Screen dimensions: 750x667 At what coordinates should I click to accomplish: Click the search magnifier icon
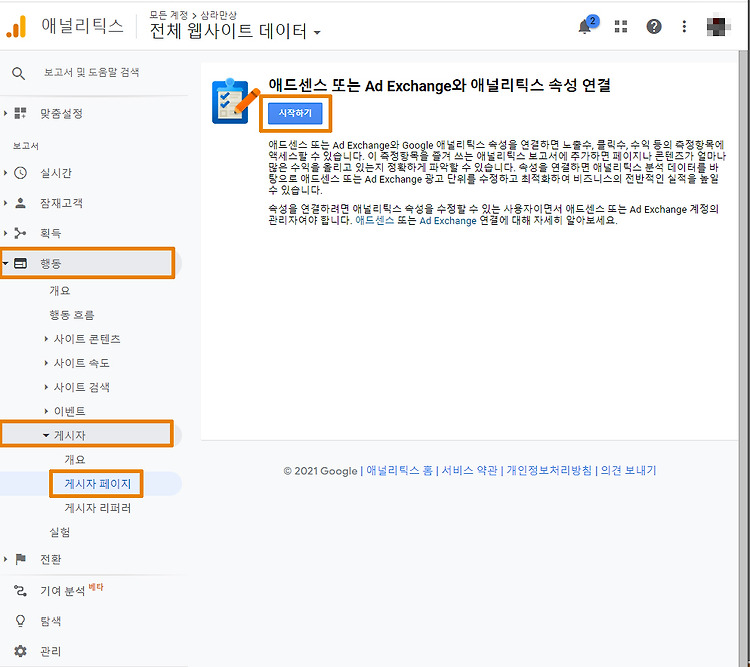coord(18,73)
